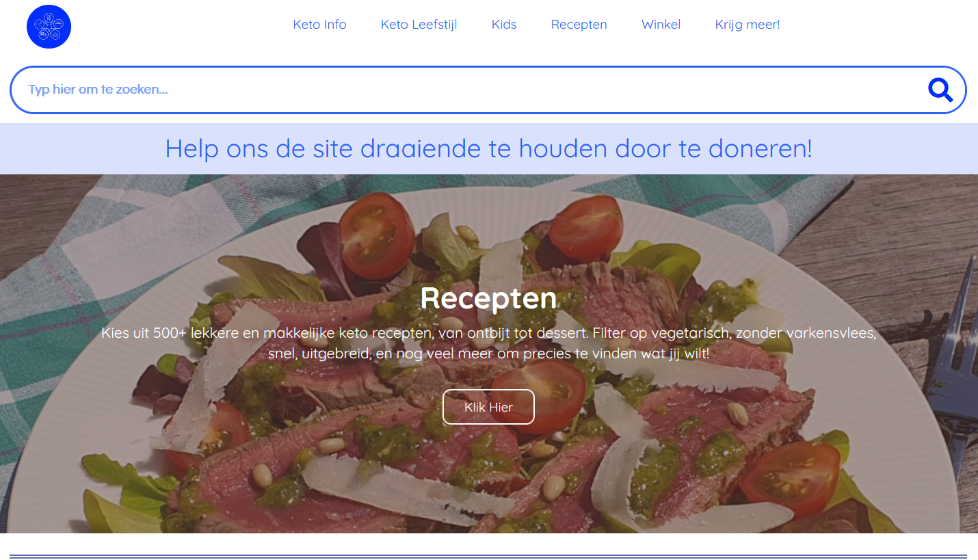Click the Klik Hier button
Viewport: 978px width, 560px height.
point(488,407)
